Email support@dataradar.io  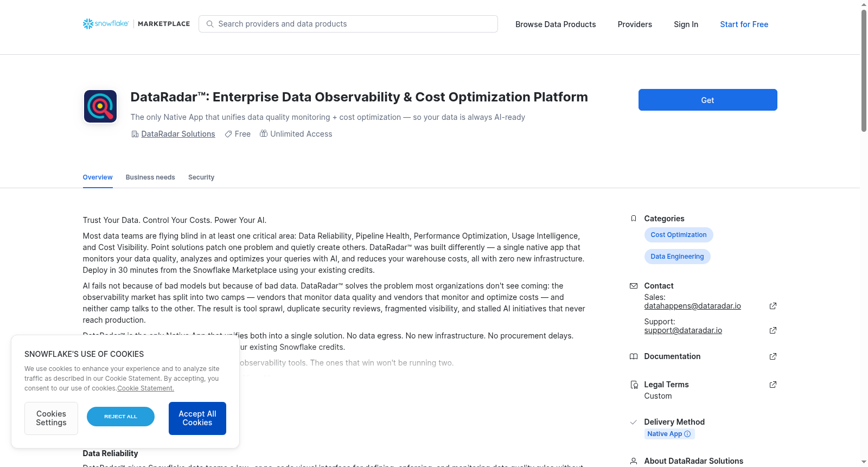click(x=683, y=330)
